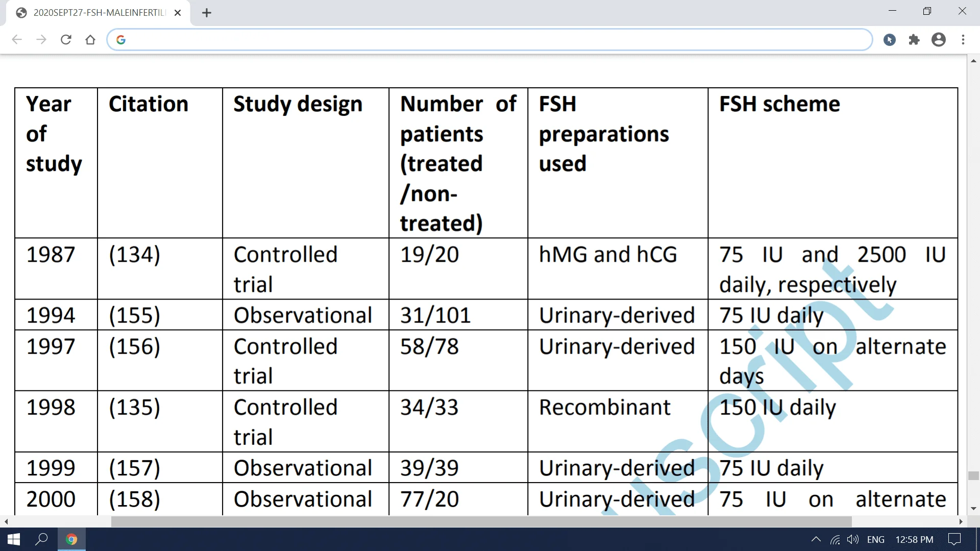The width and height of the screenshot is (980, 551).
Task: Click the close current tab X button
Action: coord(178,13)
